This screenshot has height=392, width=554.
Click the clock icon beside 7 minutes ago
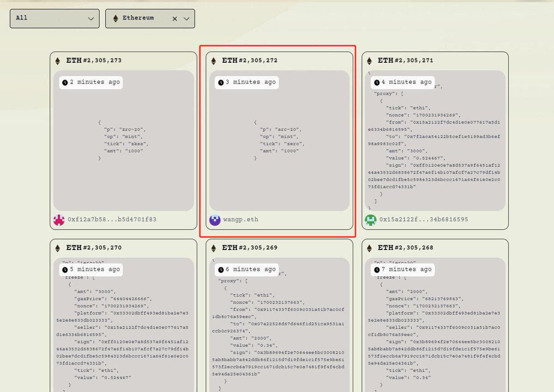(377, 269)
